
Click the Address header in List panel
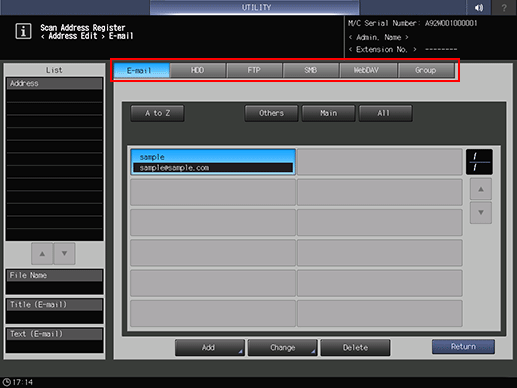tap(54, 83)
